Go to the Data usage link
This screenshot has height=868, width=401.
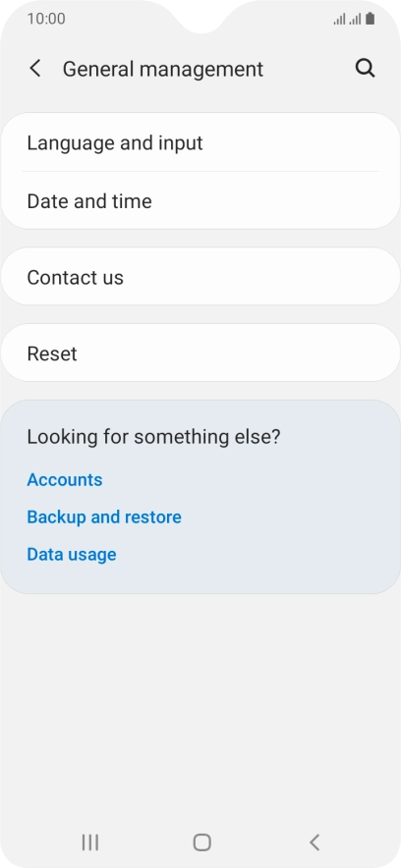click(x=72, y=554)
